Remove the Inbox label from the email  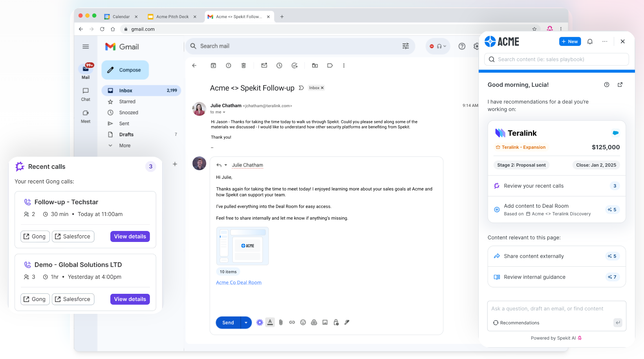pos(322,88)
